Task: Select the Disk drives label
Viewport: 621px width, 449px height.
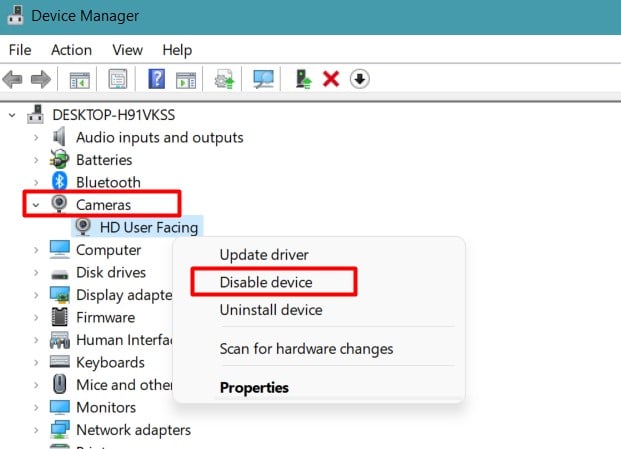Action: click(x=111, y=272)
